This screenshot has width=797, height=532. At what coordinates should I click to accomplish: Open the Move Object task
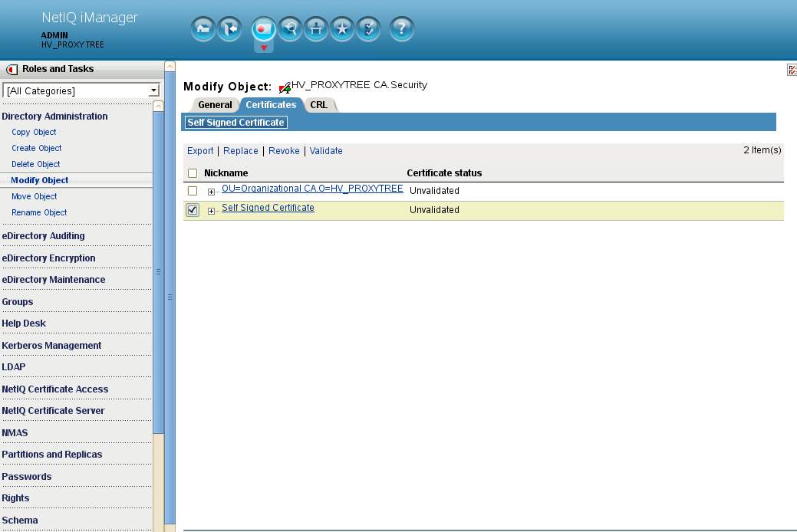(x=34, y=197)
